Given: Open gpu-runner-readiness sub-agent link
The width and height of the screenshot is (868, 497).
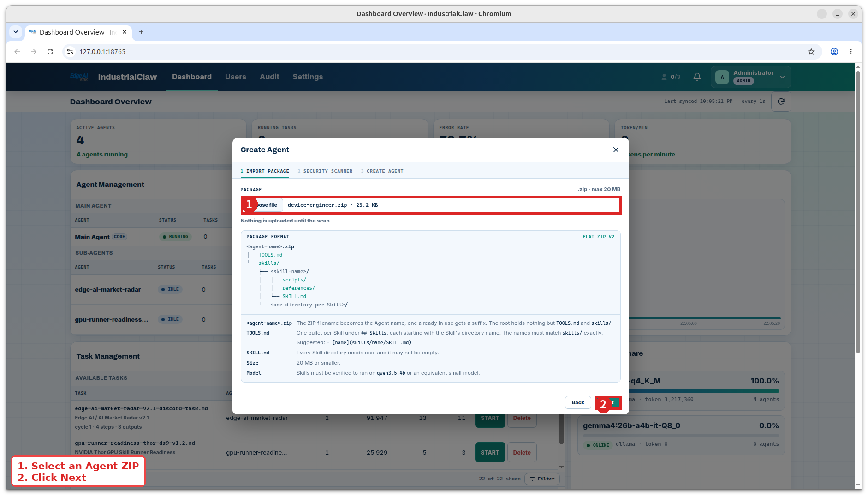Looking at the screenshot, I should click(x=112, y=320).
